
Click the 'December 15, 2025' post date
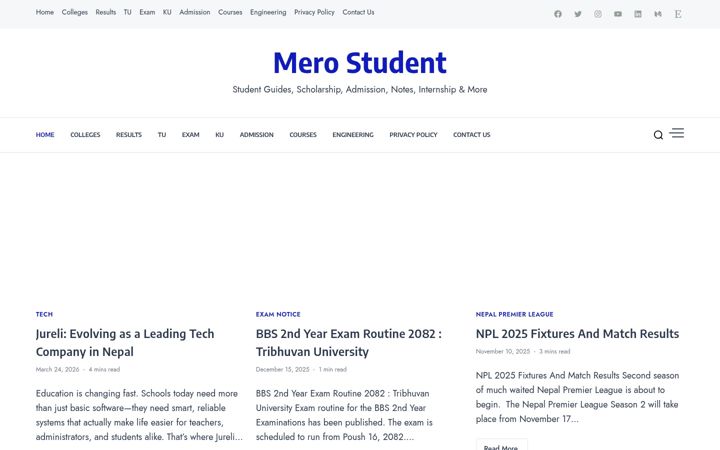point(282,369)
